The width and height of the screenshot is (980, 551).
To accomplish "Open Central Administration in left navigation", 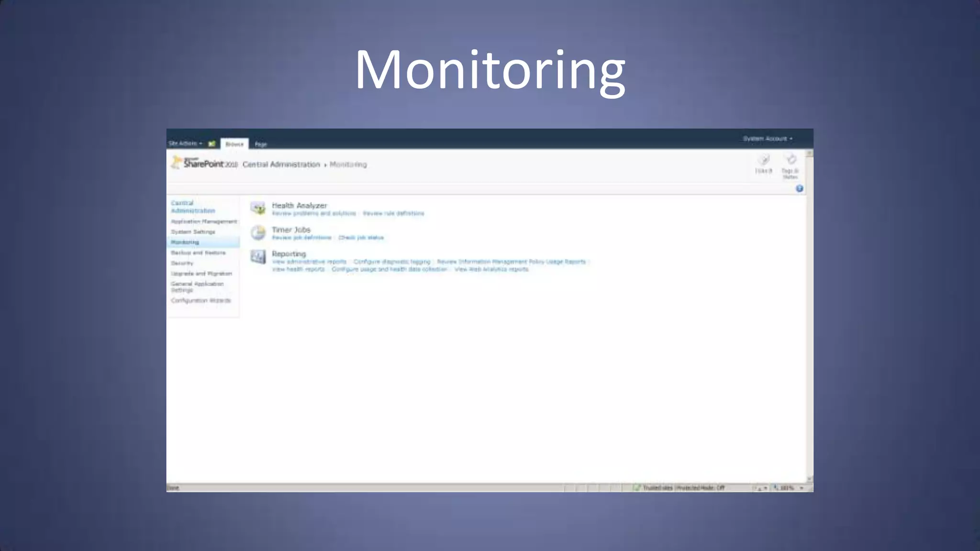I will tap(193, 207).
